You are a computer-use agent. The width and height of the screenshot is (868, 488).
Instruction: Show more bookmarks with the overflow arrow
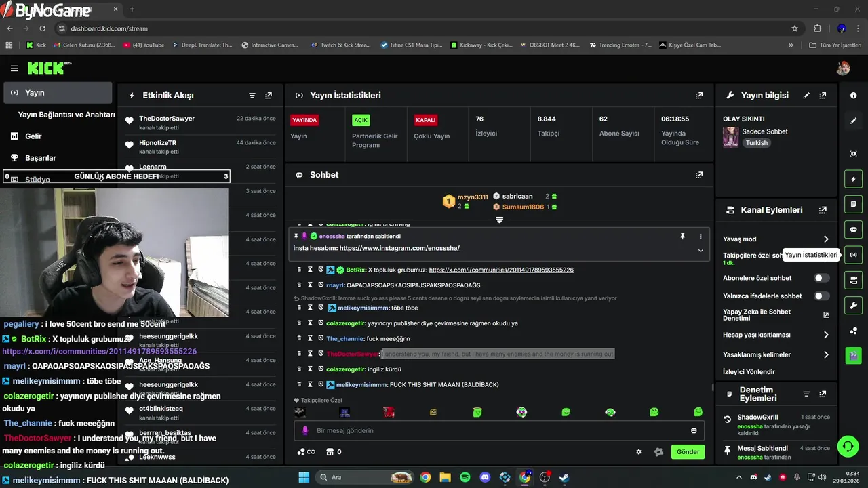coord(791,45)
